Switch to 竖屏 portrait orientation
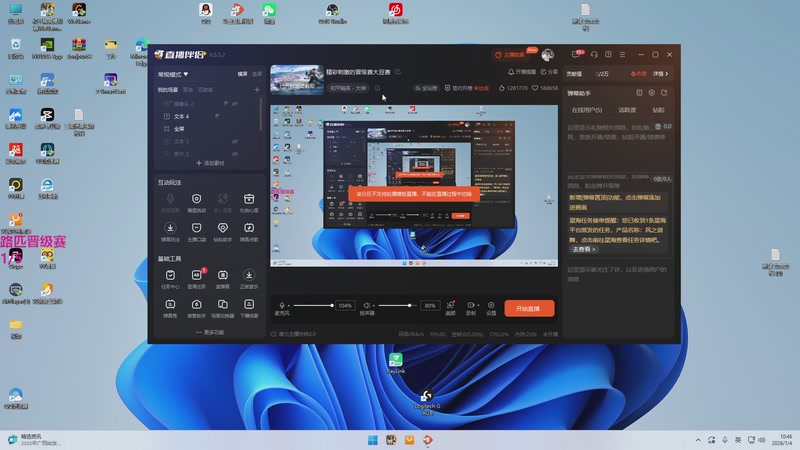The width and height of the screenshot is (800, 450). 257,74
